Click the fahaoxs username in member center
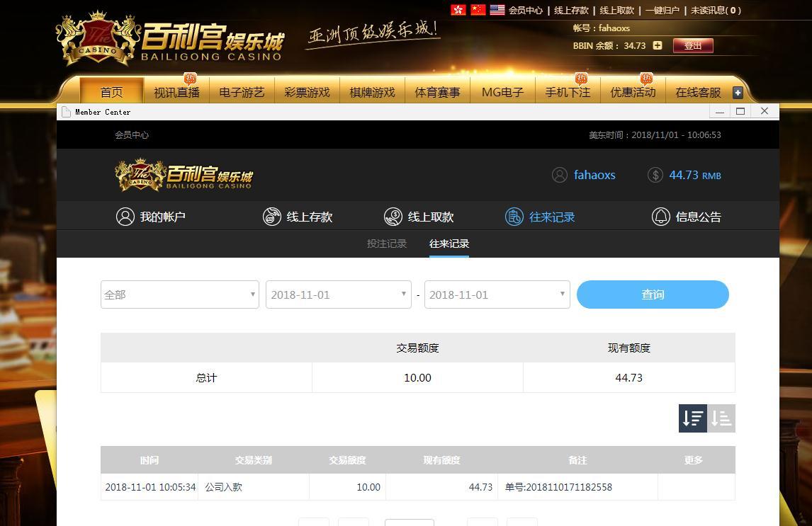Image resolution: width=812 pixels, height=526 pixels. click(x=594, y=175)
